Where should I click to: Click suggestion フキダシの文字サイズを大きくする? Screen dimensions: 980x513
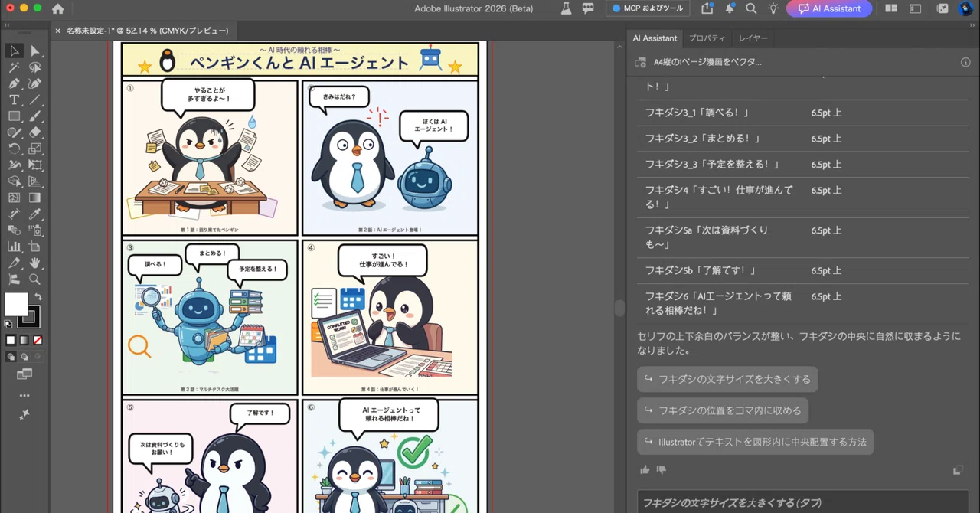coord(727,379)
